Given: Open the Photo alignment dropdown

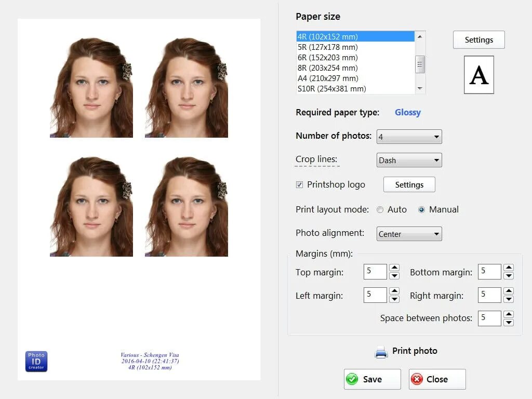Looking at the screenshot, I should pos(409,234).
